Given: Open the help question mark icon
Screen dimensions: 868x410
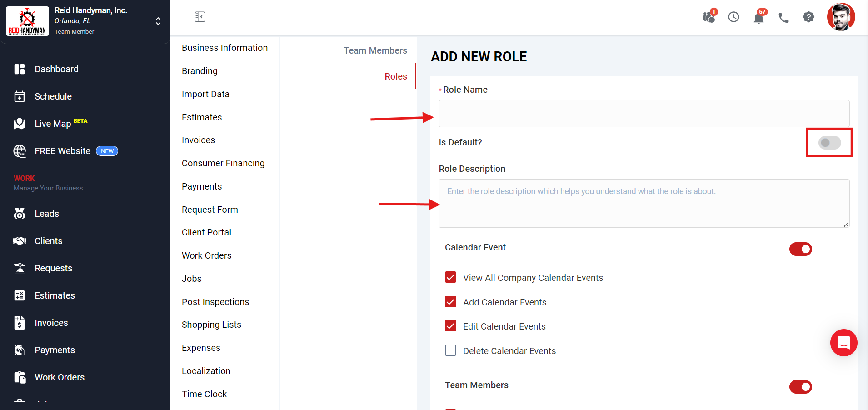Looking at the screenshot, I should pos(808,17).
